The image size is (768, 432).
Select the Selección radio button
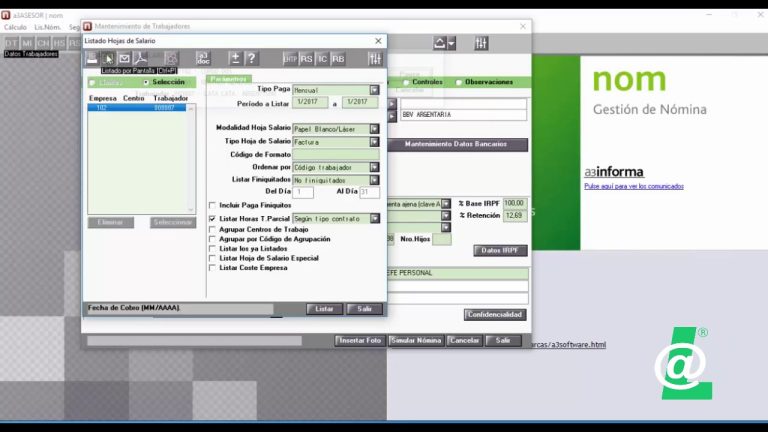click(x=146, y=82)
